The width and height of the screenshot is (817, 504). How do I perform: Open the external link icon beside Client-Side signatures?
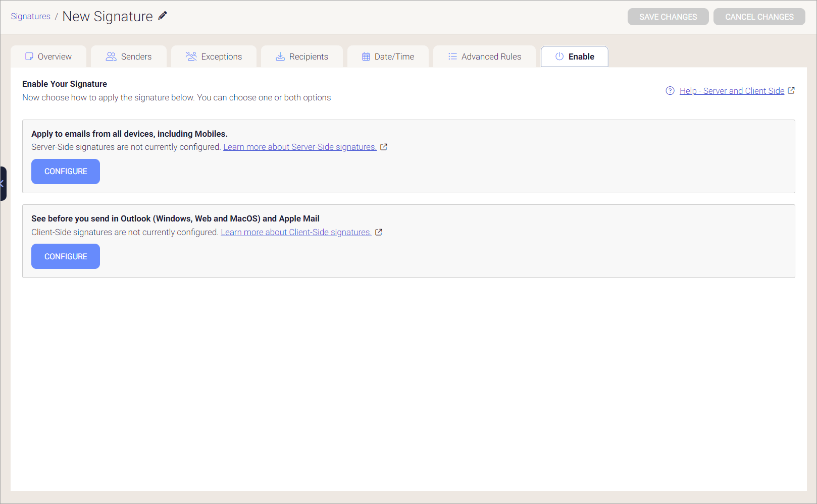379,232
